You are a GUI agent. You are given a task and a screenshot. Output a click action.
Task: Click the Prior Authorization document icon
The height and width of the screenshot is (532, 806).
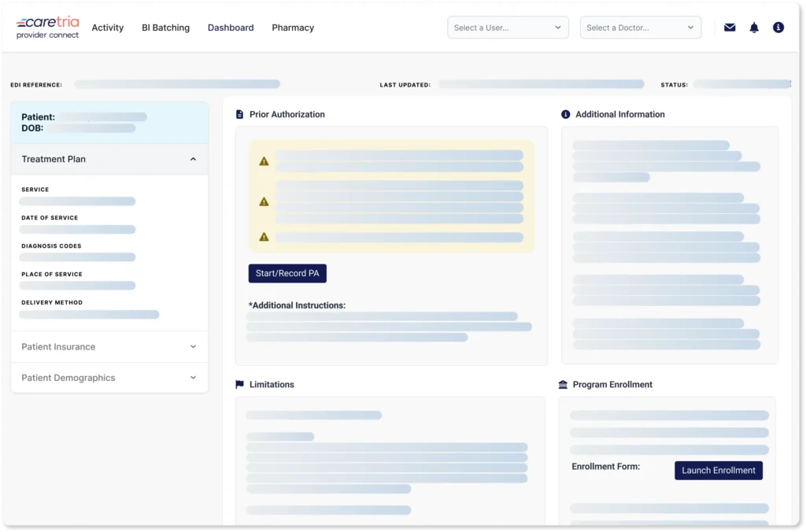pyautogui.click(x=240, y=115)
